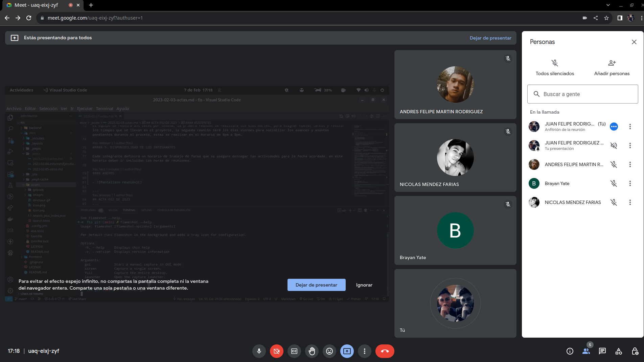Viewport: 644px width, 362px height.
Task: Open the Ayuda menu in shared VS Code
Action: point(123,109)
